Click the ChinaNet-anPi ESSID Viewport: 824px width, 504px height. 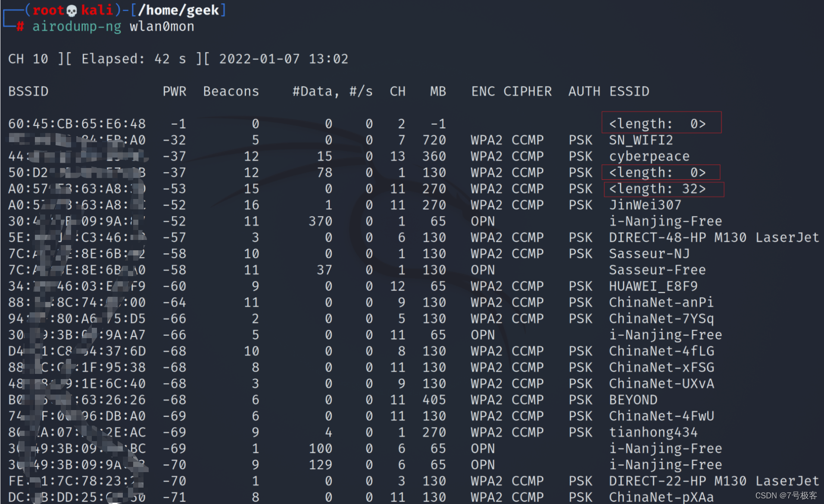661,302
